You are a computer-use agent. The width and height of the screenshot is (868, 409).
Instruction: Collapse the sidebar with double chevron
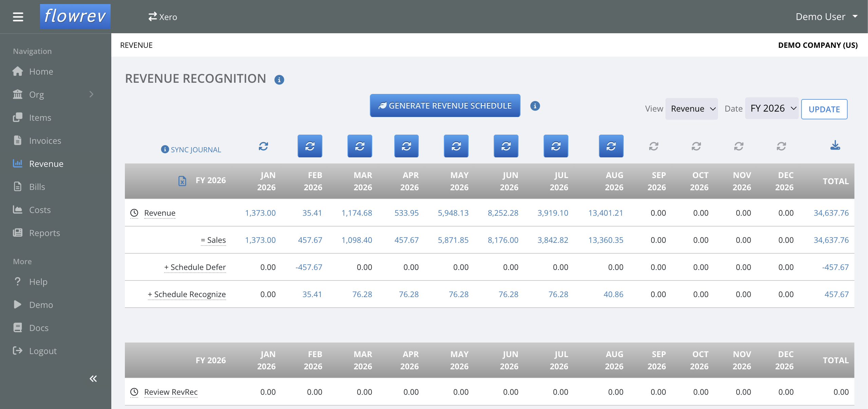(93, 378)
